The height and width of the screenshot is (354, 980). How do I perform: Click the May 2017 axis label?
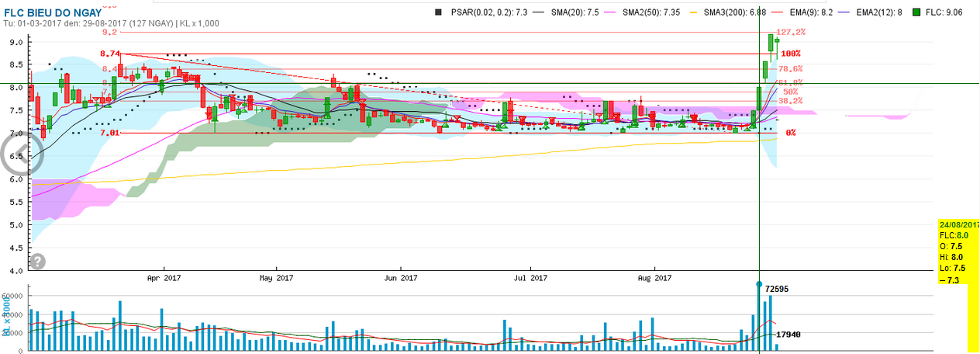coord(276,277)
